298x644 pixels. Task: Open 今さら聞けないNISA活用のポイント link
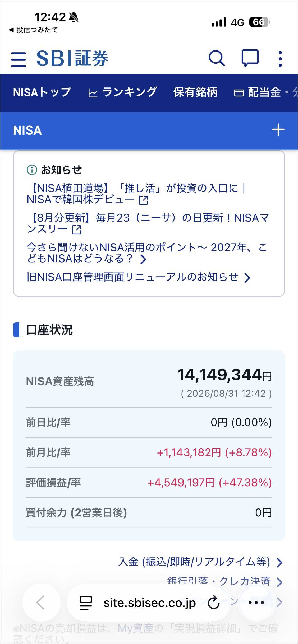[147, 253]
